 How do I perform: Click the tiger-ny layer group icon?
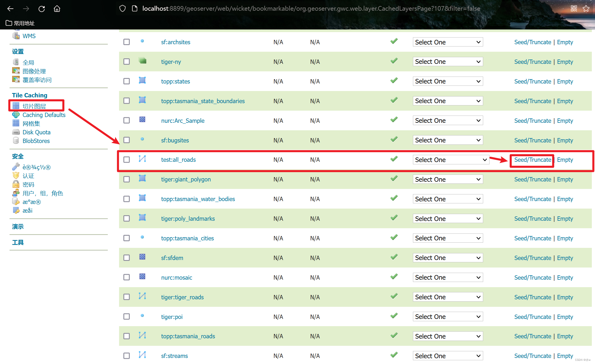point(142,61)
